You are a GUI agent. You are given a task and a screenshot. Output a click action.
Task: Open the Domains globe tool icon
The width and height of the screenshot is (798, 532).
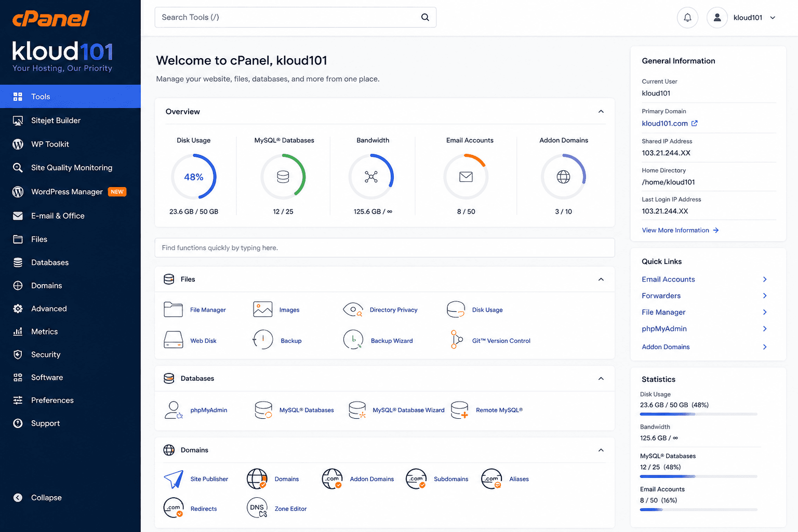(x=257, y=479)
